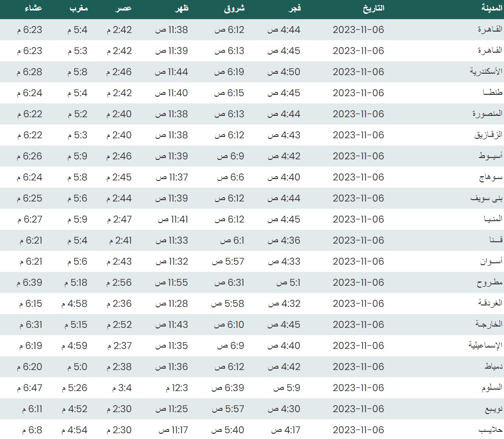Select the المنصورة city name

(487, 114)
